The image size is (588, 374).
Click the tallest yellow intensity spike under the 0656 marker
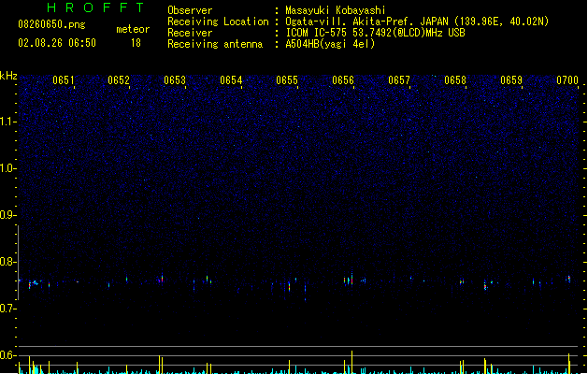tap(351, 362)
